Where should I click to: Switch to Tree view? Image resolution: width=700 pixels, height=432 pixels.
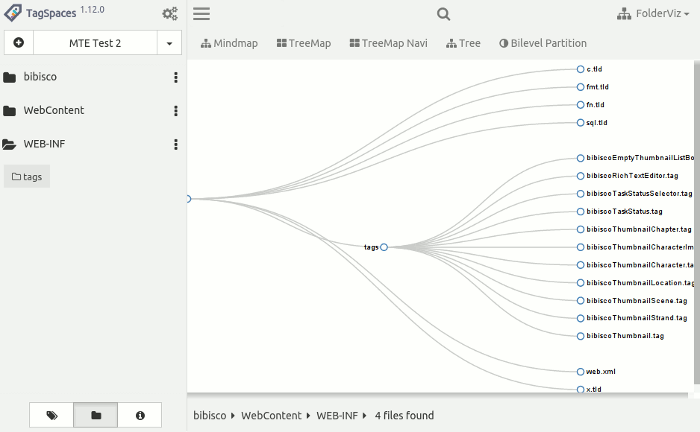[463, 43]
